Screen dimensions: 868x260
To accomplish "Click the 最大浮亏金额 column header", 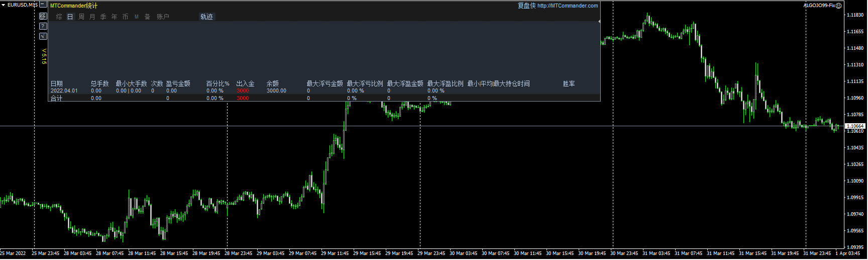I will coord(324,83).
